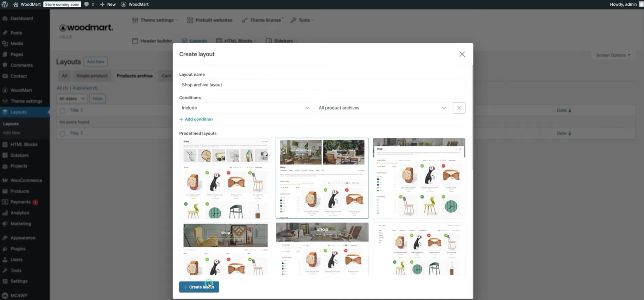The height and width of the screenshot is (300, 644).
Task: Open Settings in the sidebar
Action: pos(19,281)
